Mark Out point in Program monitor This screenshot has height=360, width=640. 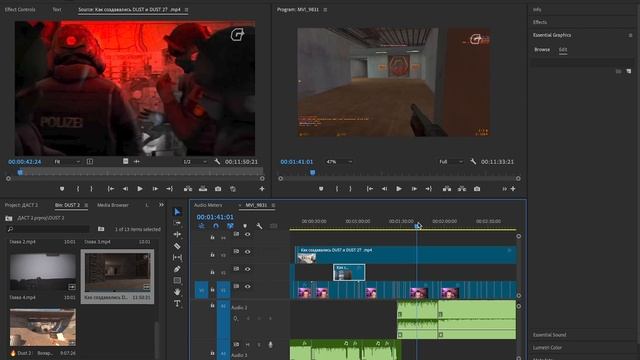pyautogui.click(x=350, y=189)
